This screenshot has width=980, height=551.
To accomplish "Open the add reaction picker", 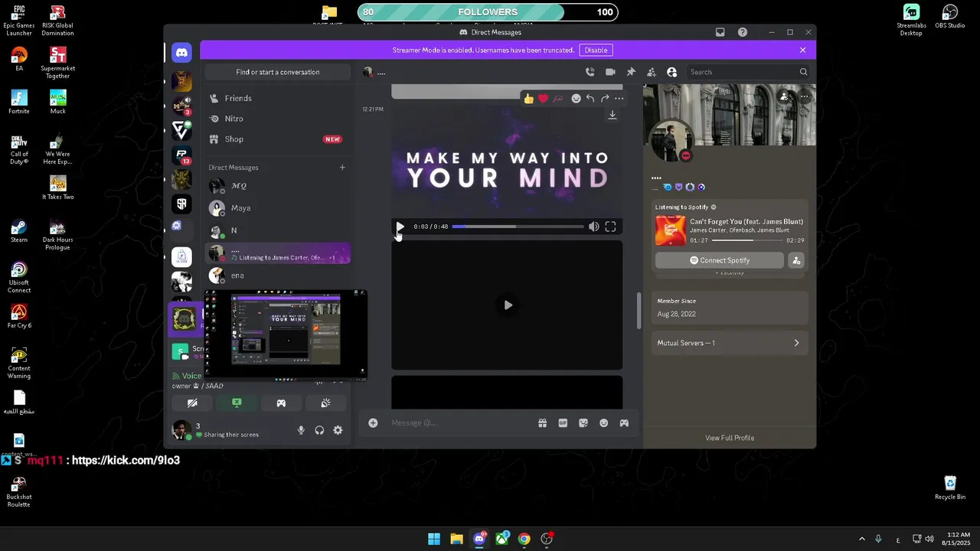I will (576, 99).
